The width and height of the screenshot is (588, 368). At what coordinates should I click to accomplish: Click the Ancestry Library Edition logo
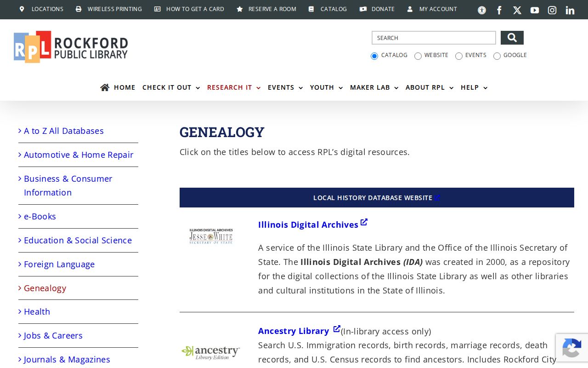tap(211, 352)
